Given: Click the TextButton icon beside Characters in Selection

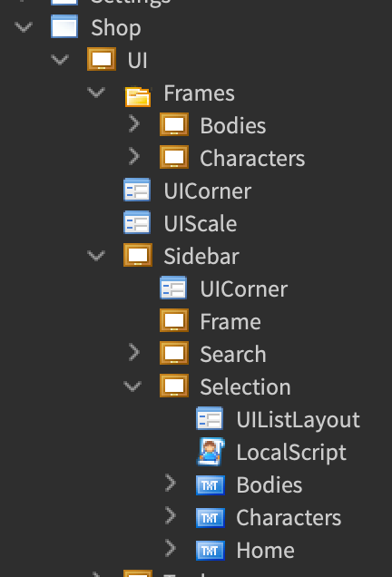Looking at the screenshot, I should point(211,518).
